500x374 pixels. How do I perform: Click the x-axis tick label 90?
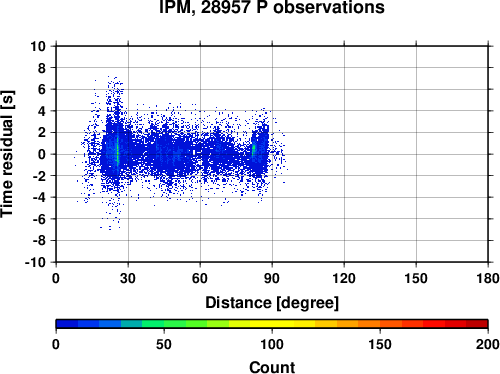pos(272,278)
